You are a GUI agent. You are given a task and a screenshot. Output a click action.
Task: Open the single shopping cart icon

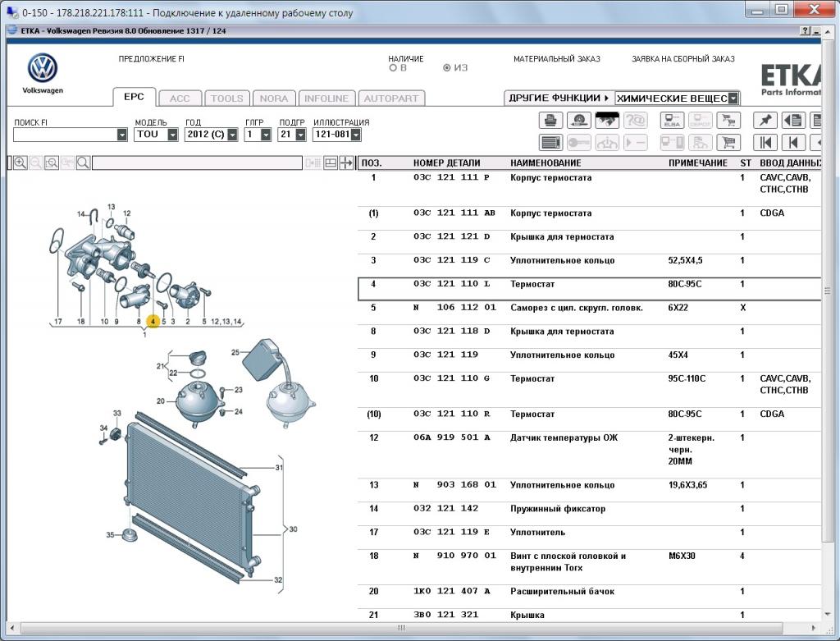pyautogui.click(x=728, y=143)
